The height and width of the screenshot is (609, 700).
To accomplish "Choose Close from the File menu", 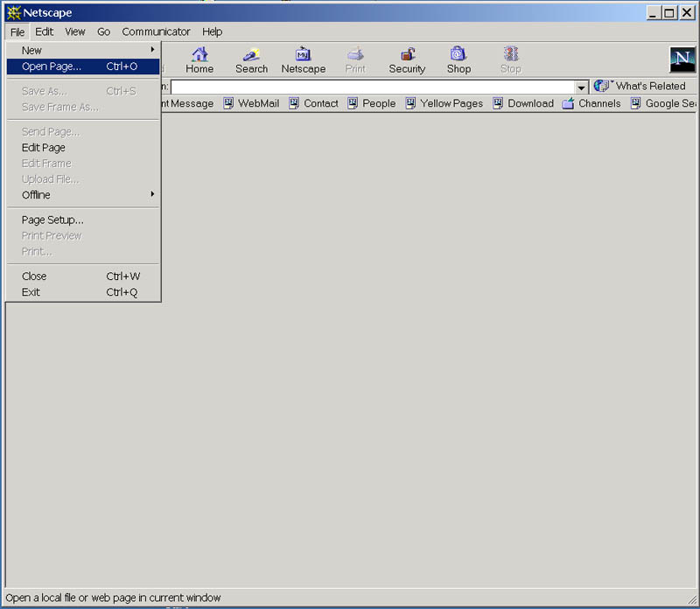I will pos(83,276).
